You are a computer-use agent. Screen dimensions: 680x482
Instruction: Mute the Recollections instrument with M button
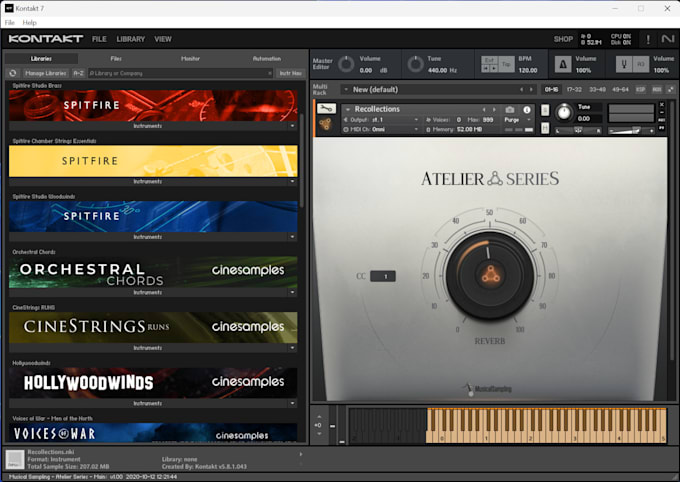tap(545, 128)
